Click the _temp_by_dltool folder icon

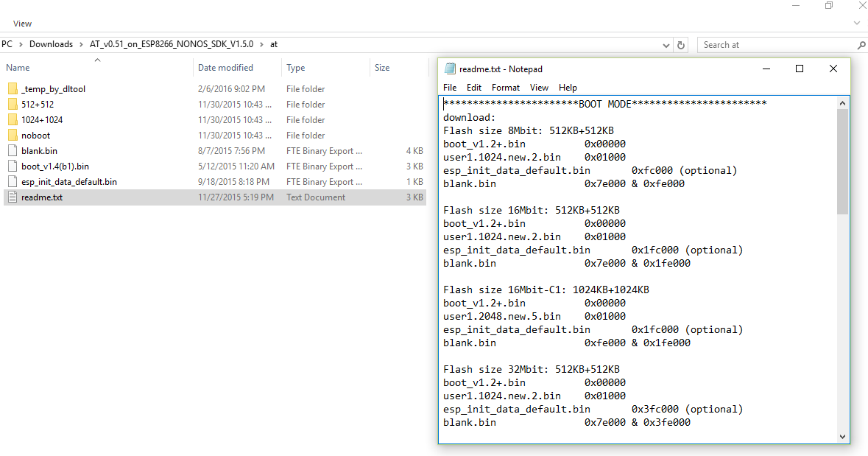[12, 89]
